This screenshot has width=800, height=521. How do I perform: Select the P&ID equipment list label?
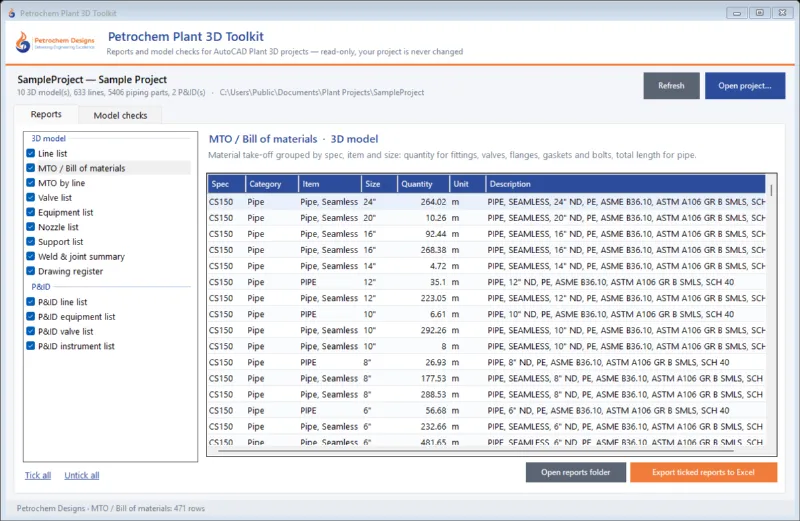point(77,317)
